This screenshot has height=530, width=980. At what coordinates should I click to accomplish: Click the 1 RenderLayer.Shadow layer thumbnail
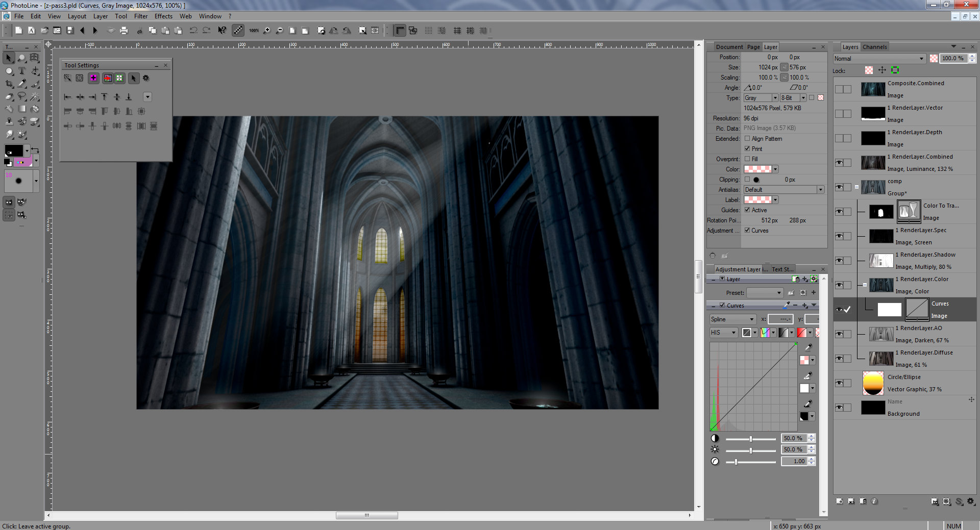point(881,261)
